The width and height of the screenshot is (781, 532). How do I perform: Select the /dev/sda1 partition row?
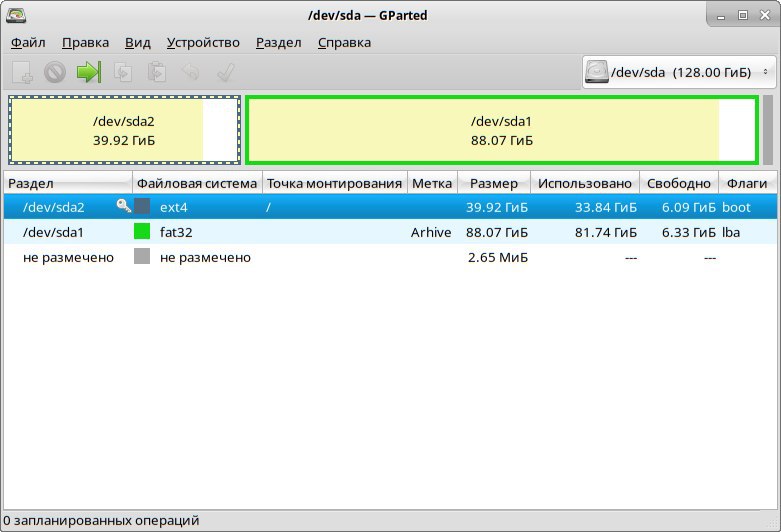390,232
